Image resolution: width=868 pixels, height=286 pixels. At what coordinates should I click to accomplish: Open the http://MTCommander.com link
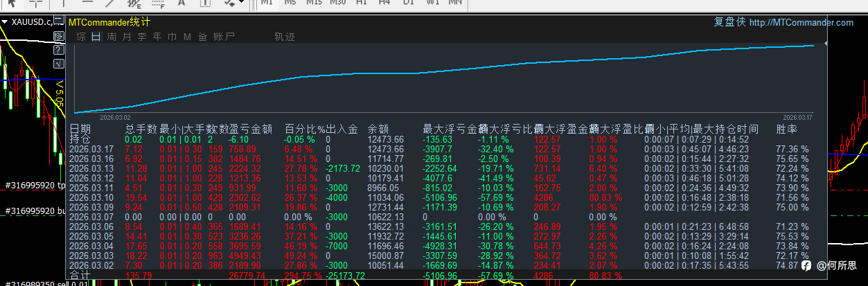pyautogui.click(x=801, y=22)
